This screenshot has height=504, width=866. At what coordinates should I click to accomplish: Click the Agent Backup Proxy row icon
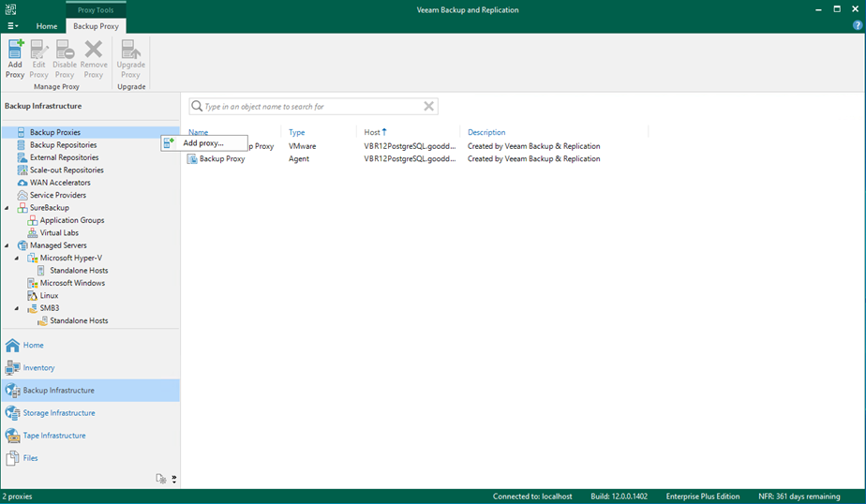pyautogui.click(x=192, y=159)
